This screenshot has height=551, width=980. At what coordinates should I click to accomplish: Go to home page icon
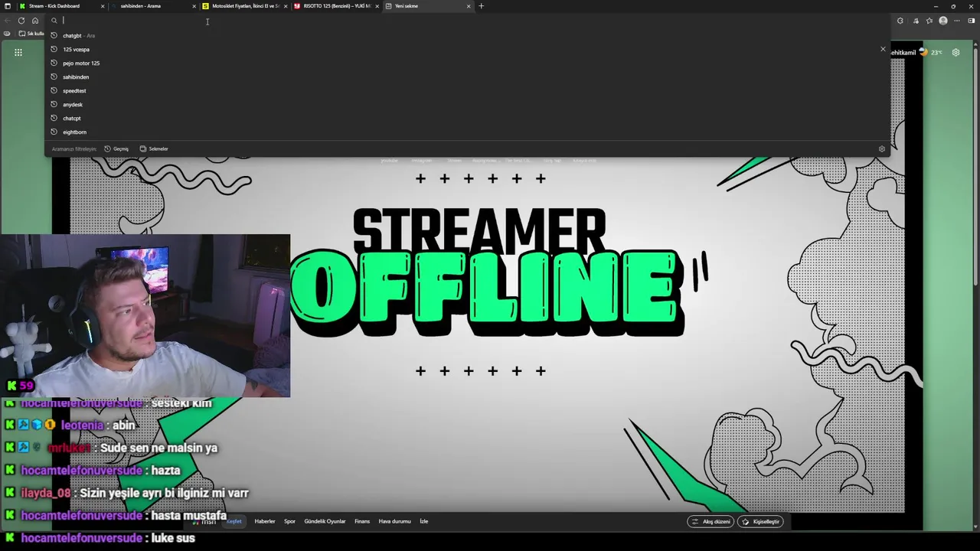(35, 21)
